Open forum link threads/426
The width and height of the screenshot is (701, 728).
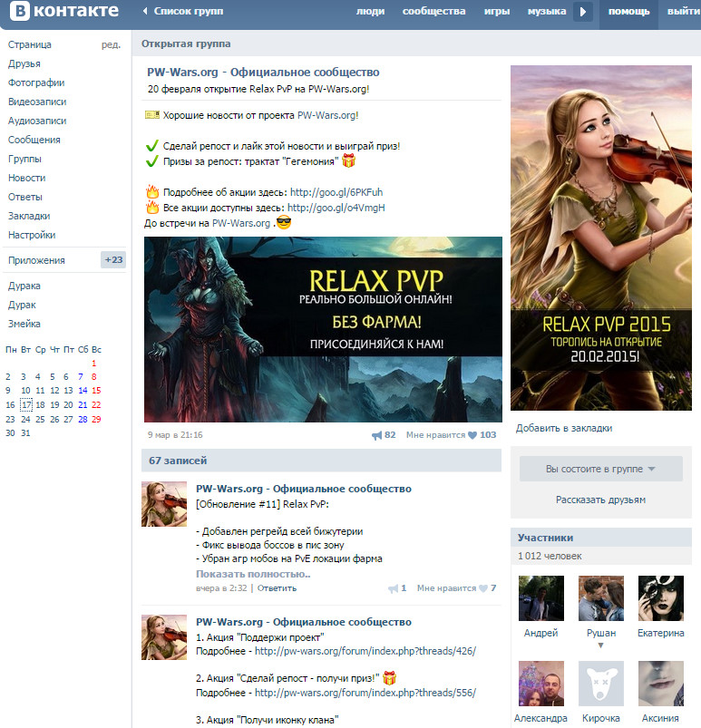pos(365,651)
